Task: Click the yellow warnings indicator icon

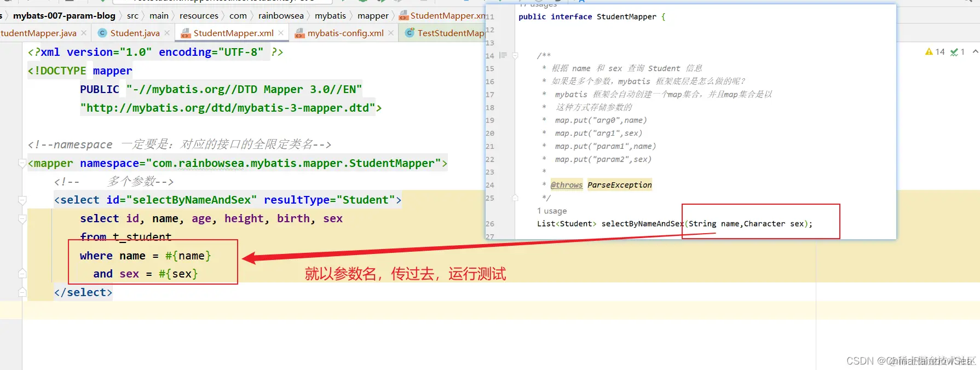Action: [929, 52]
